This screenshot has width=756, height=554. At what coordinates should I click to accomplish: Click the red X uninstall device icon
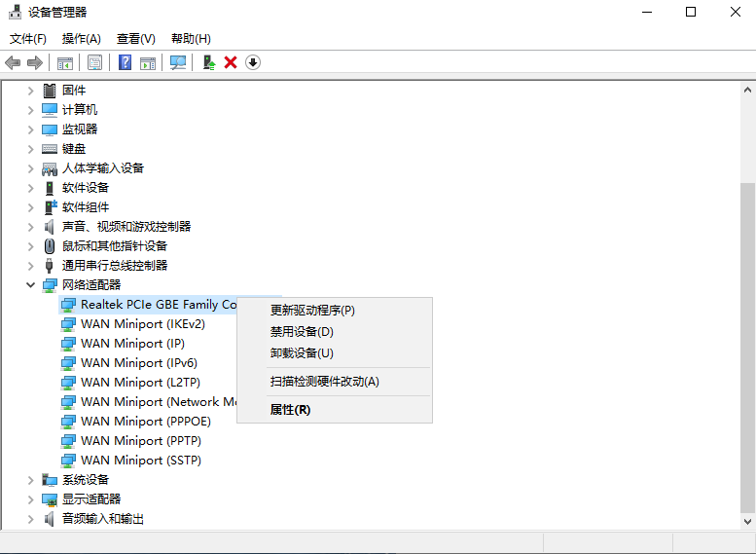pyautogui.click(x=231, y=62)
